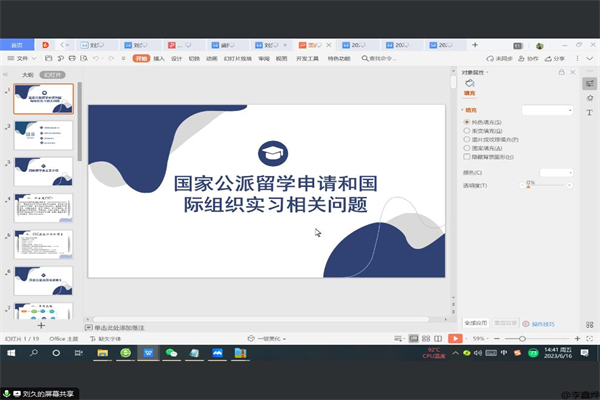
Task: Open the 颜色 color dropdown
Action: (x=555, y=172)
